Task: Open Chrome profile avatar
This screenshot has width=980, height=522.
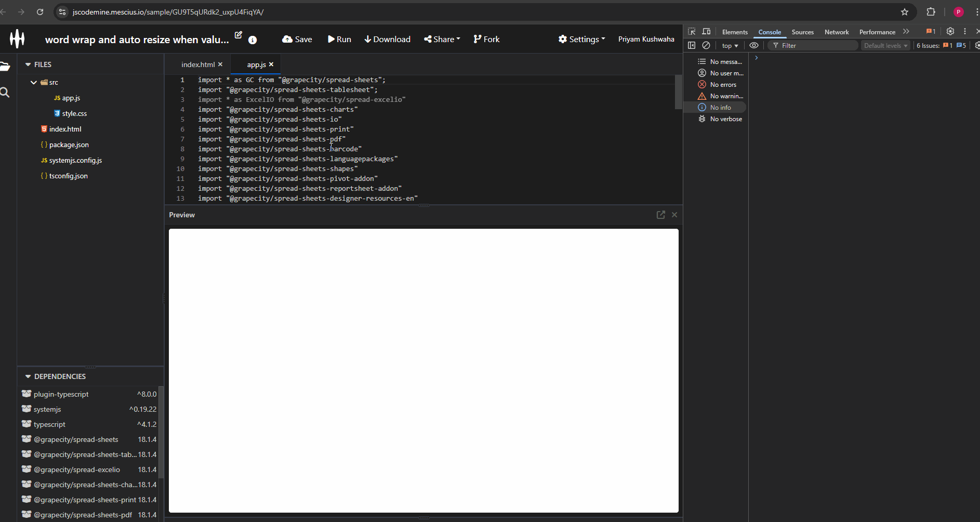Action: tap(959, 12)
